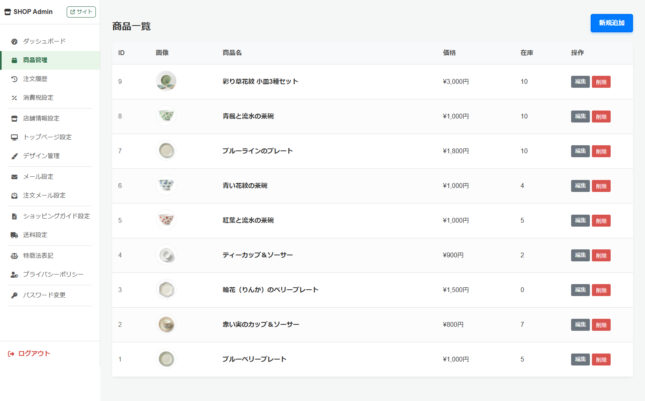Open パスワード変更 key icon
Viewport: 645px width, 401px height.
point(14,295)
